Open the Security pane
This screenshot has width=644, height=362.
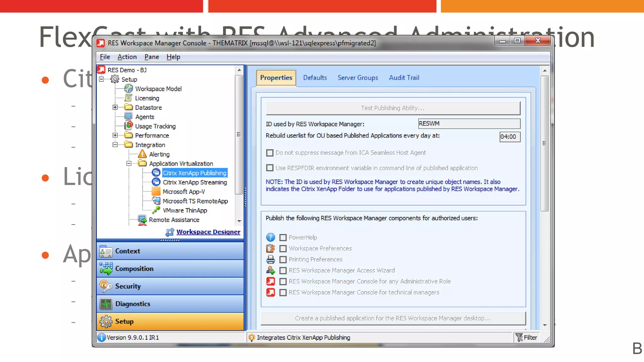(170, 286)
